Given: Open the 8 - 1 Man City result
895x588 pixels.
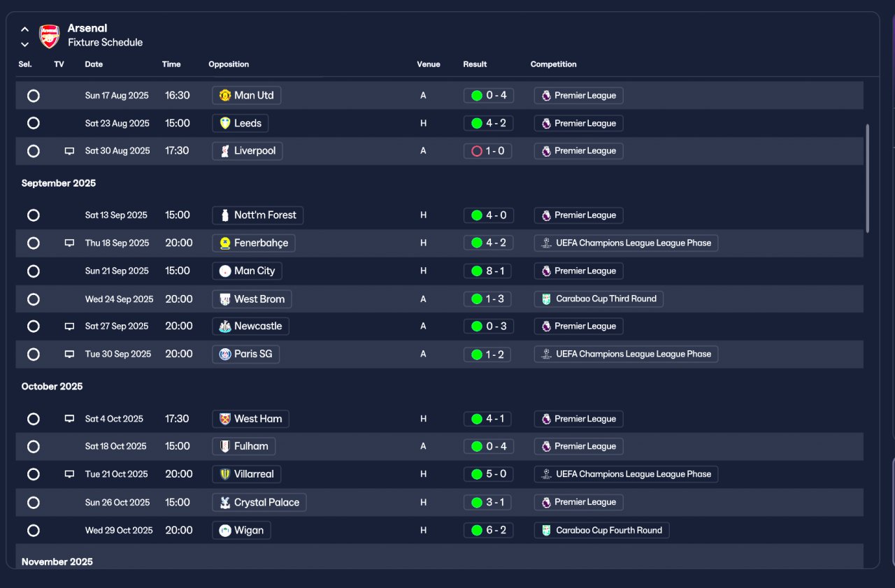Looking at the screenshot, I should (488, 271).
